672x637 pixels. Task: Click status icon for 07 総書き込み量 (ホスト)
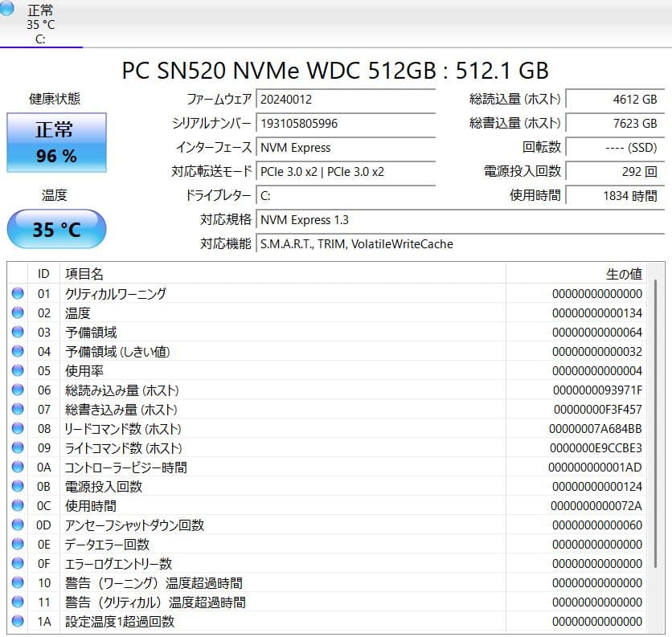pyautogui.click(x=18, y=409)
